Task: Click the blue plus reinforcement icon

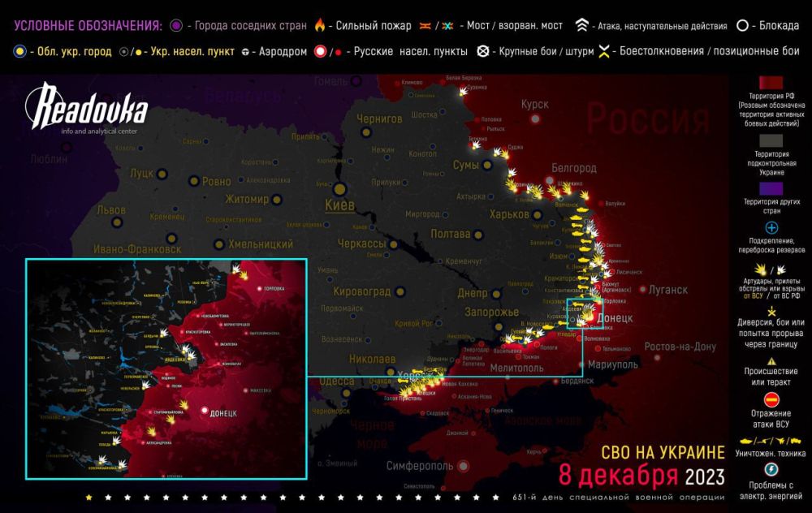Action: click(x=771, y=228)
